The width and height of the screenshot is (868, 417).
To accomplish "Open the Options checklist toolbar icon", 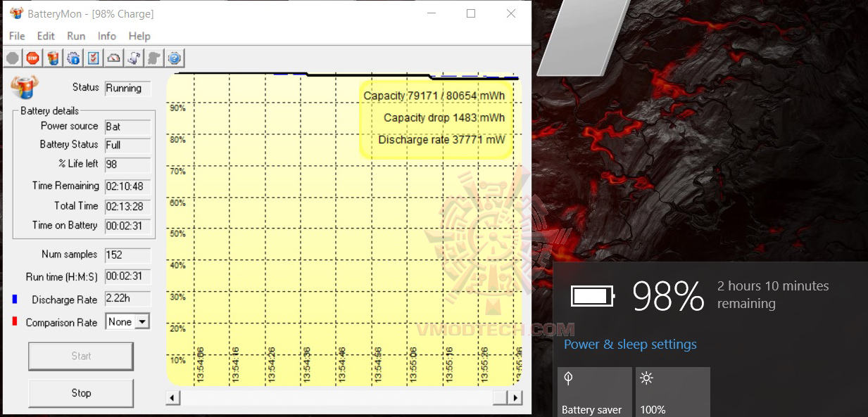I will tap(93, 58).
